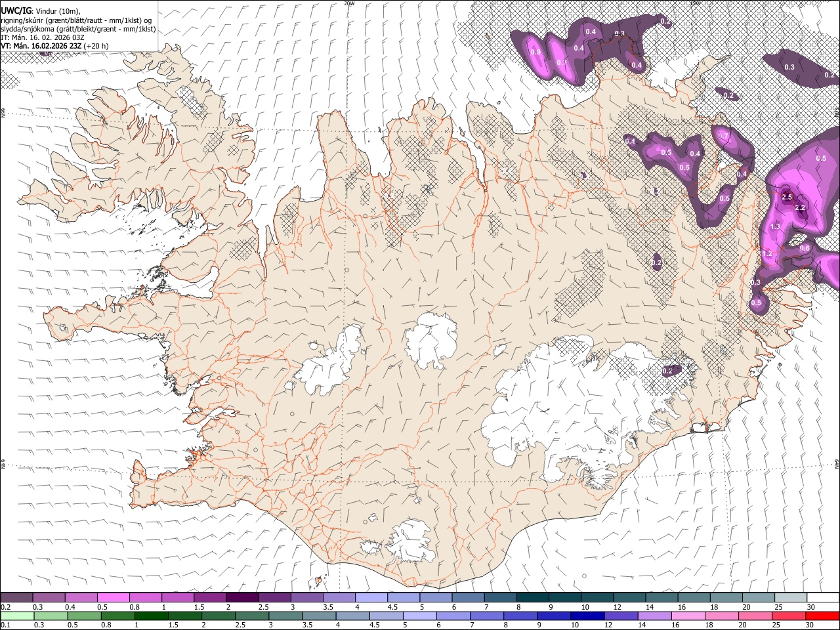Click the 3–3.5 grey-green swatch in rain legend
The width and height of the screenshot is (840, 630).
285,616
